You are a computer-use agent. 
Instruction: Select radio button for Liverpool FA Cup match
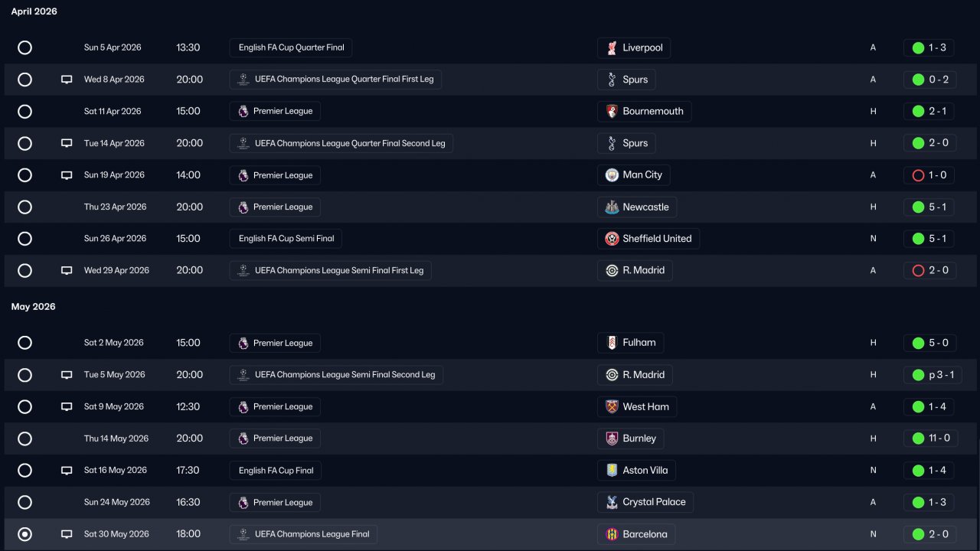(24, 47)
